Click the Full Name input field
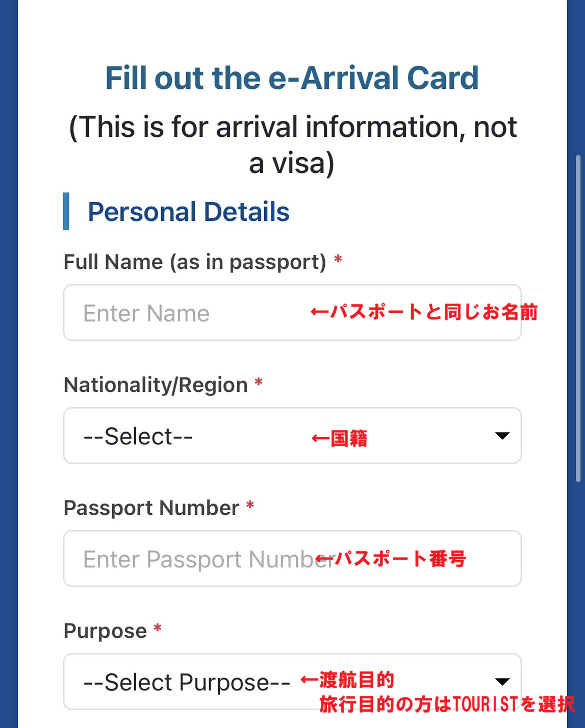This screenshot has height=728, width=585. tap(194, 313)
